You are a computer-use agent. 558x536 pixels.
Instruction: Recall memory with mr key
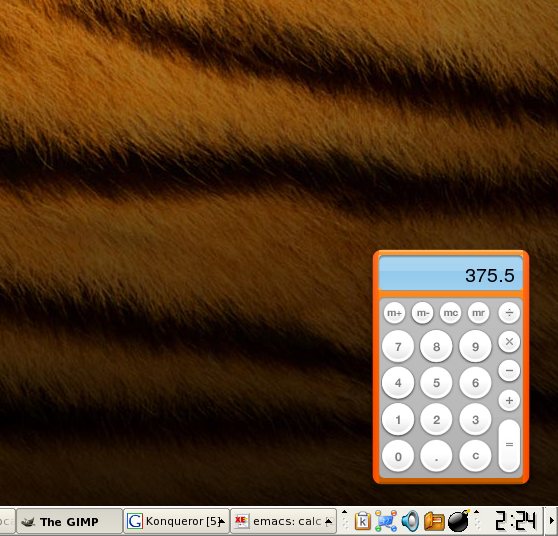pyautogui.click(x=478, y=313)
